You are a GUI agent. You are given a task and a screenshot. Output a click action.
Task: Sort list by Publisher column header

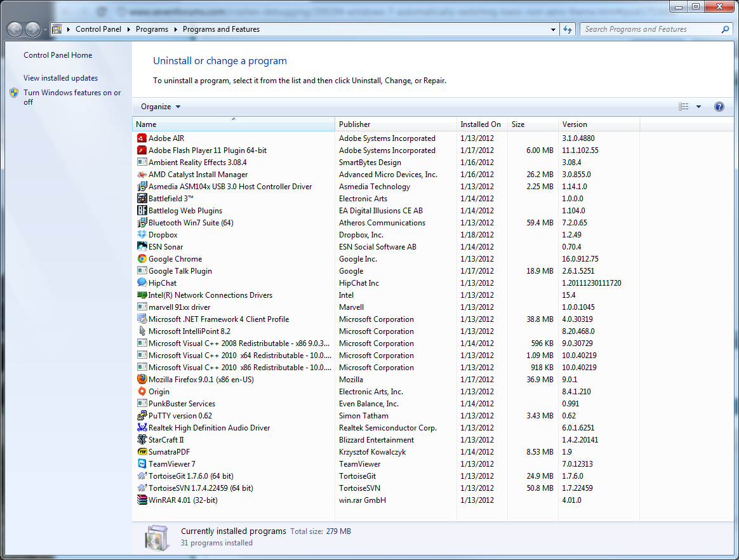pyautogui.click(x=396, y=124)
